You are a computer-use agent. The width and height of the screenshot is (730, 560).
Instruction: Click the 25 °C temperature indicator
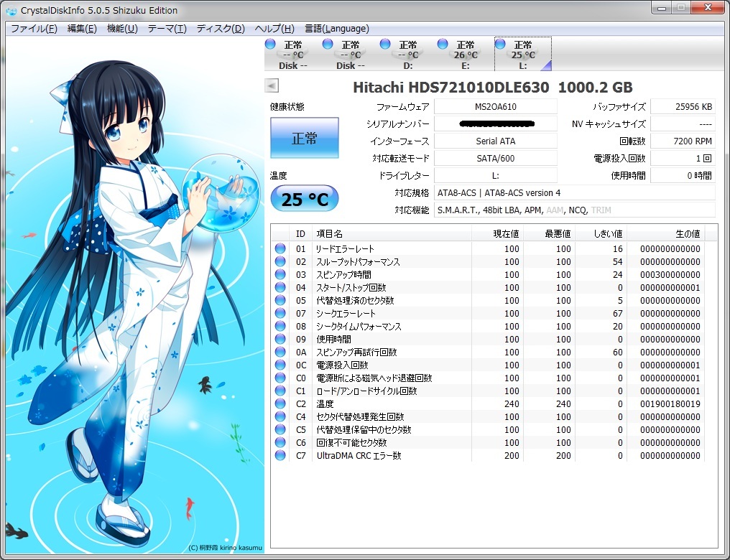click(304, 199)
